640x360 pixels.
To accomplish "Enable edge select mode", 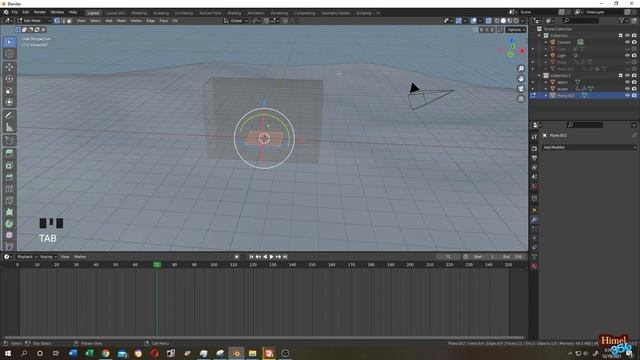I will 63,20.
